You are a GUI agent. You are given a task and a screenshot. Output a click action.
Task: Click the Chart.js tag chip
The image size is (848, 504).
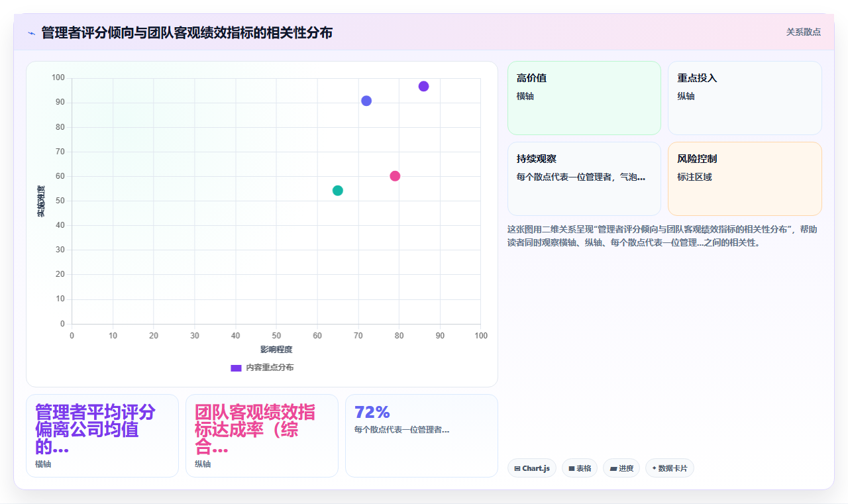(532, 468)
